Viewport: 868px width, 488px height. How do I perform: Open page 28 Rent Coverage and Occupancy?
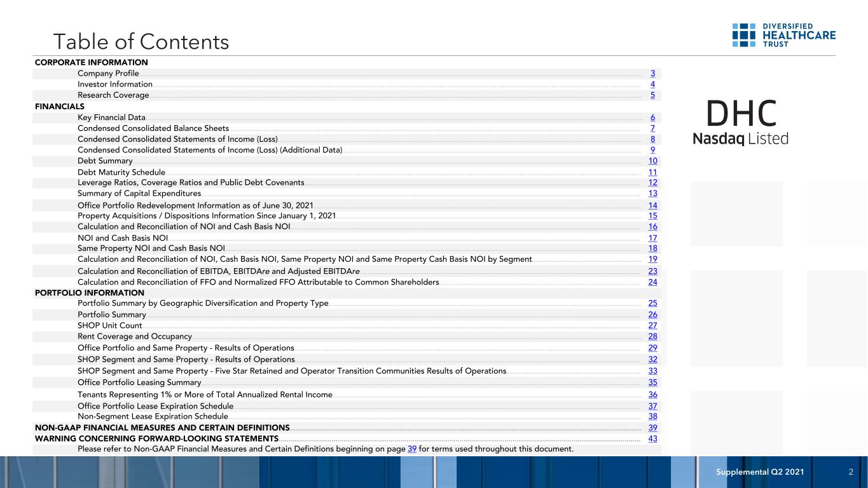(653, 336)
